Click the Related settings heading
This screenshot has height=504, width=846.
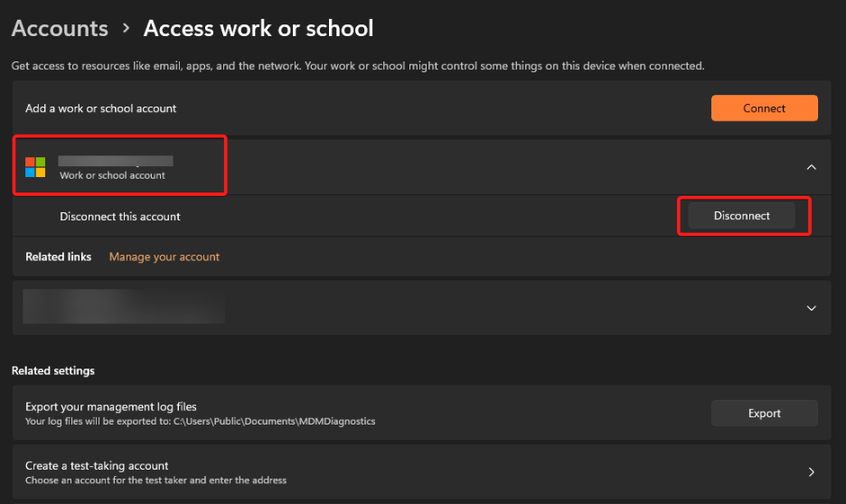click(52, 370)
